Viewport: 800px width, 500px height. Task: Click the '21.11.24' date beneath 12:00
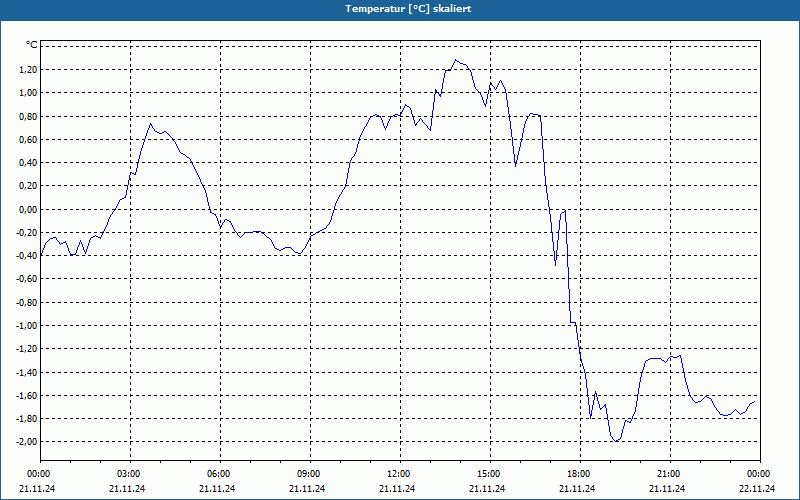click(x=397, y=488)
